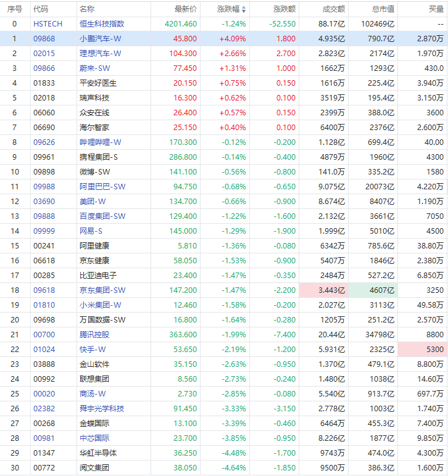
Task: Sort by the 涨跌幅 sort arrow icon
Action: 244,9
